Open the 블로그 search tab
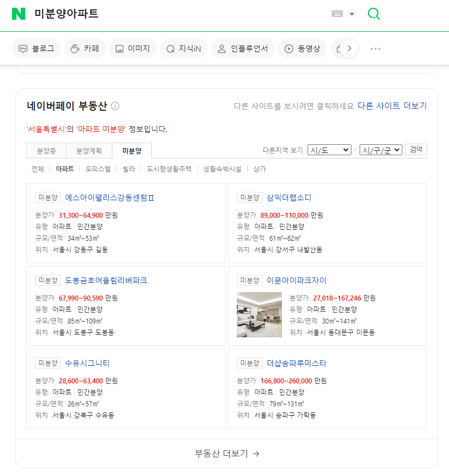The width and height of the screenshot is (449, 476). point(36,49)
